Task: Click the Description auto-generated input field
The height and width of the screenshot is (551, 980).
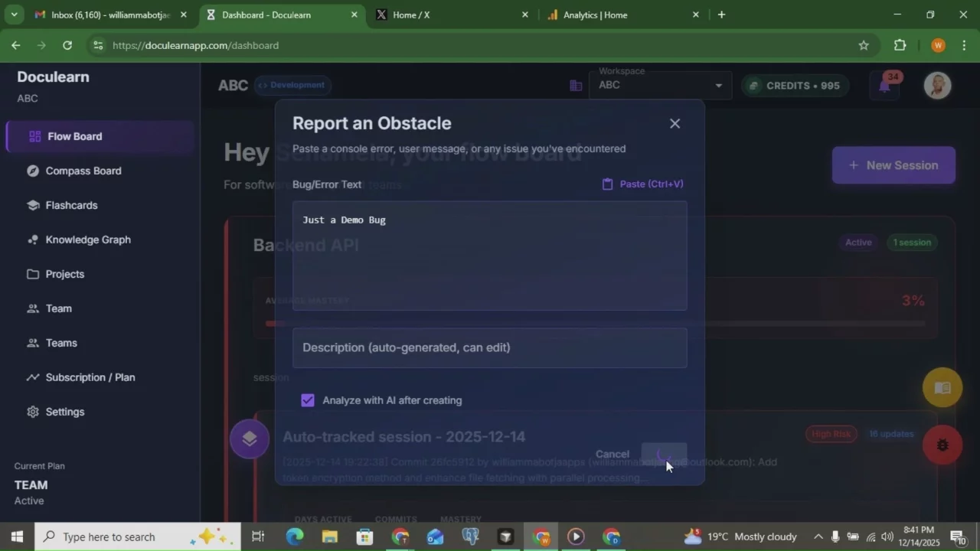Action: (x=489, y=348)
